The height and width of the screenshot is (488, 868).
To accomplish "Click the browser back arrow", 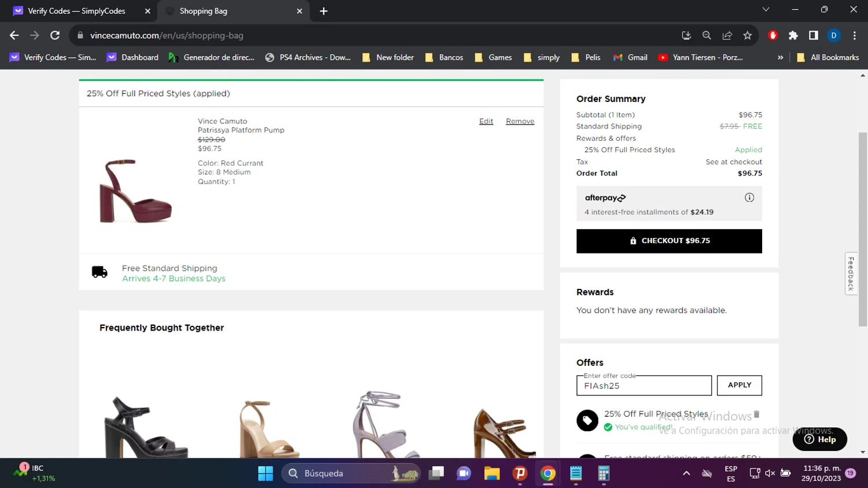I will pos(14,35).
